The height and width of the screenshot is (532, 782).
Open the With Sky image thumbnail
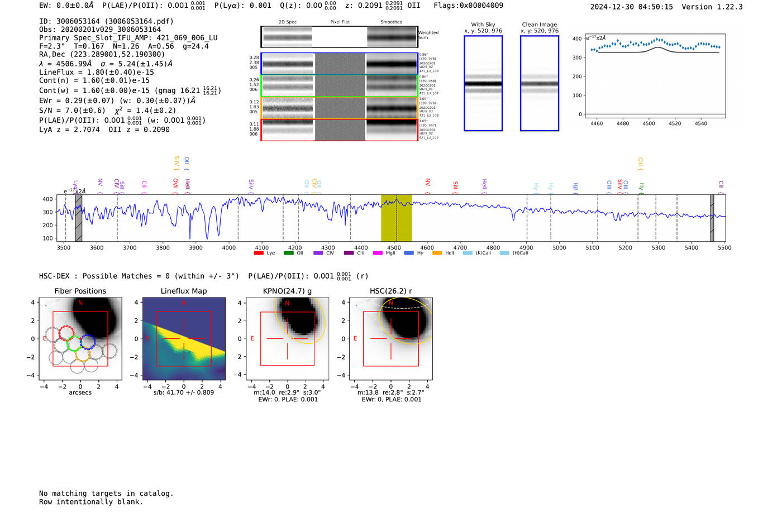(x=483, y=83)
